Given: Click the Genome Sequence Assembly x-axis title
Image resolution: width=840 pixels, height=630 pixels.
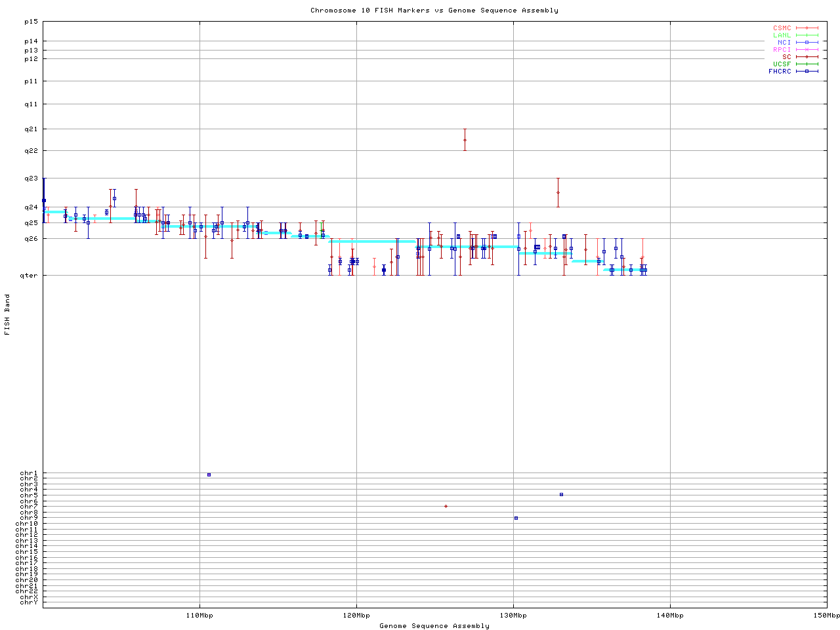Looking at the screenshot, I should (x=434, y=626).
